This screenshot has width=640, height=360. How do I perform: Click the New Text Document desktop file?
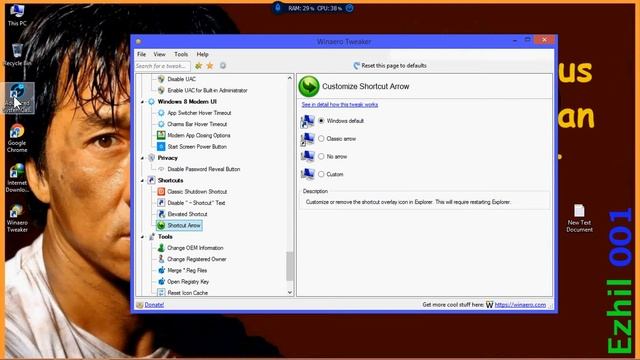click(x=579, y=218)
